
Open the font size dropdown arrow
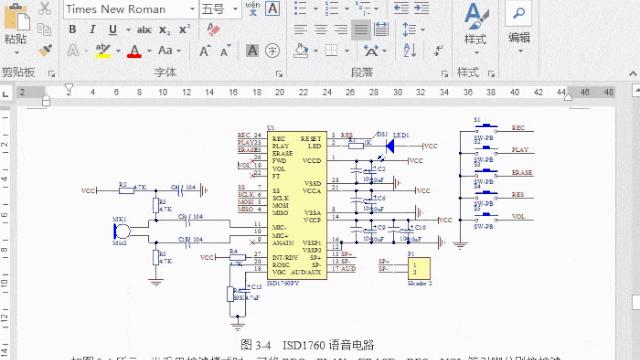(235, 9)
